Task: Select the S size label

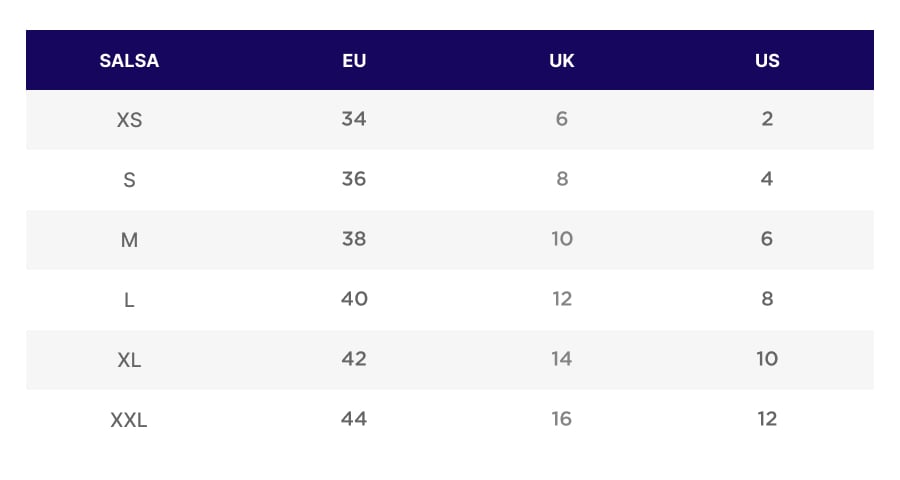Action: (129, 180)
